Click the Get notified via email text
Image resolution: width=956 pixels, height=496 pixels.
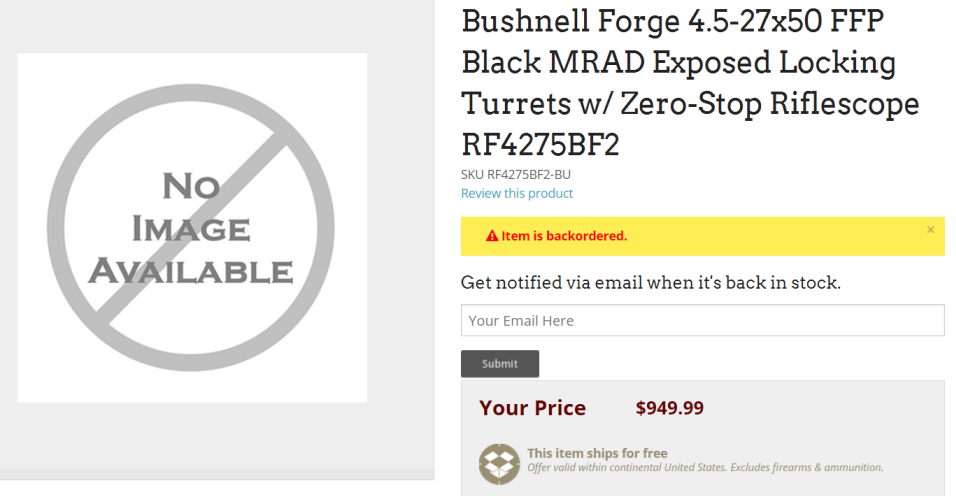pyautogui.click(x=651, y=283)
